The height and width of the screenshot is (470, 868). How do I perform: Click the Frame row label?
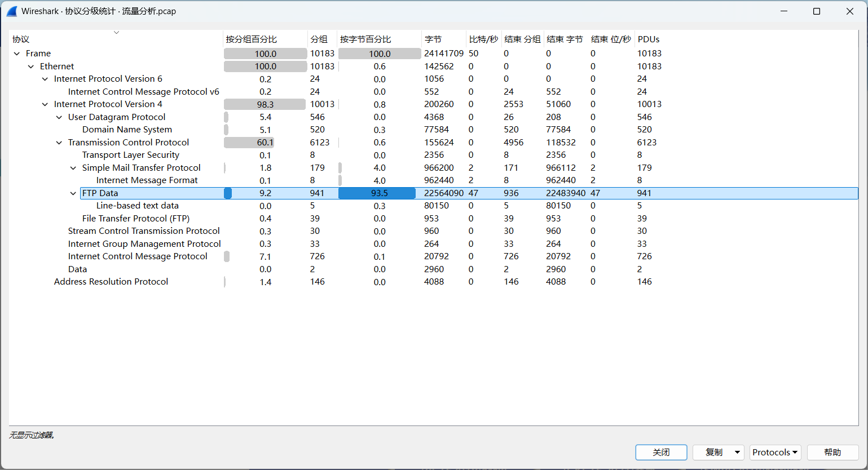point(38,54)
